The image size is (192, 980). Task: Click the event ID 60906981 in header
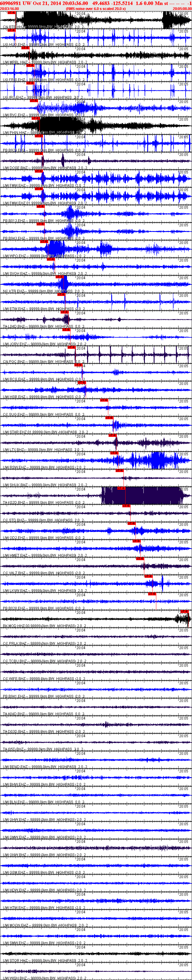(x=11, y=3)
